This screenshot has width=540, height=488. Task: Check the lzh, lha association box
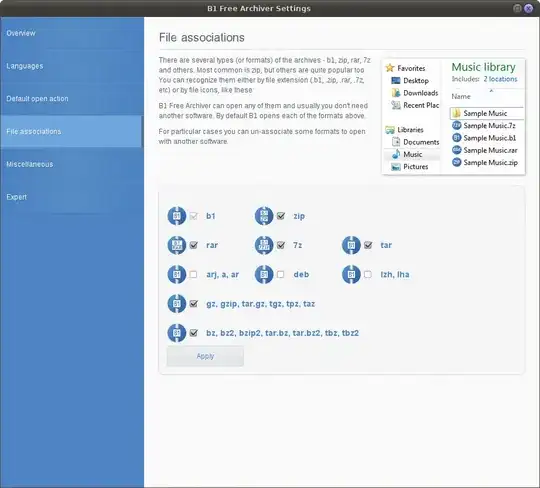[x=368, y=274]
